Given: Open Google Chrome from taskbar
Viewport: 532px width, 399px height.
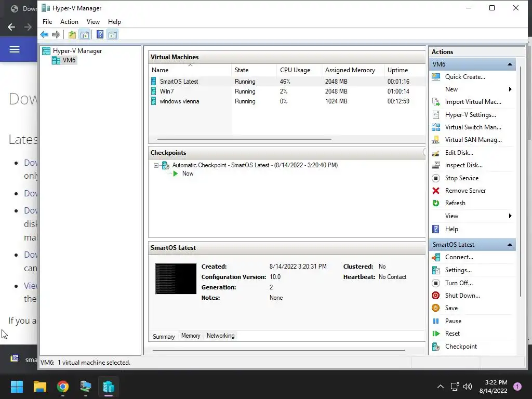Looking at the screenshot, I should coord(63,387).
